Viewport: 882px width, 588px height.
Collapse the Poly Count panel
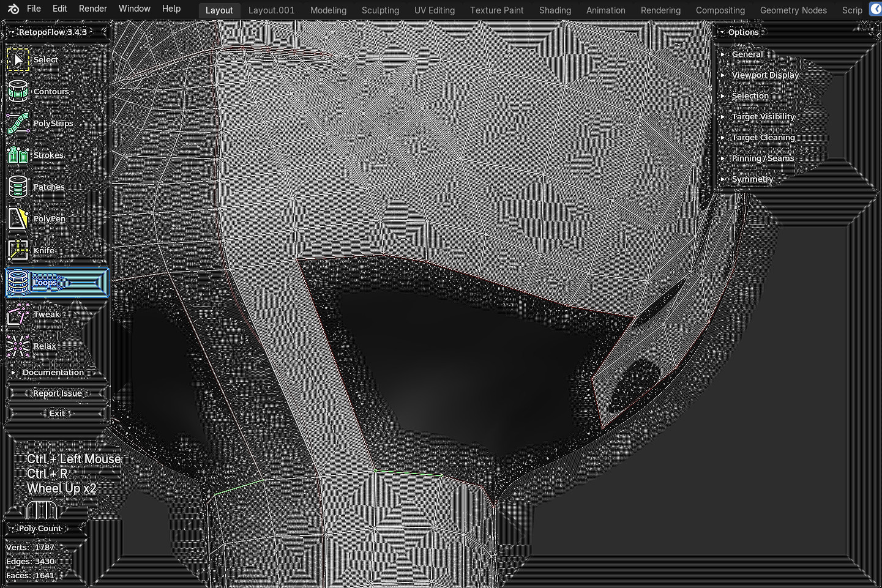(x=12, y=529)
